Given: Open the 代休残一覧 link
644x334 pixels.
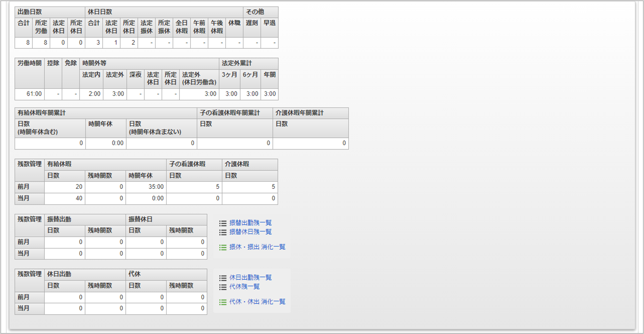Looking at the screenshot, I should tap(244, 287).
